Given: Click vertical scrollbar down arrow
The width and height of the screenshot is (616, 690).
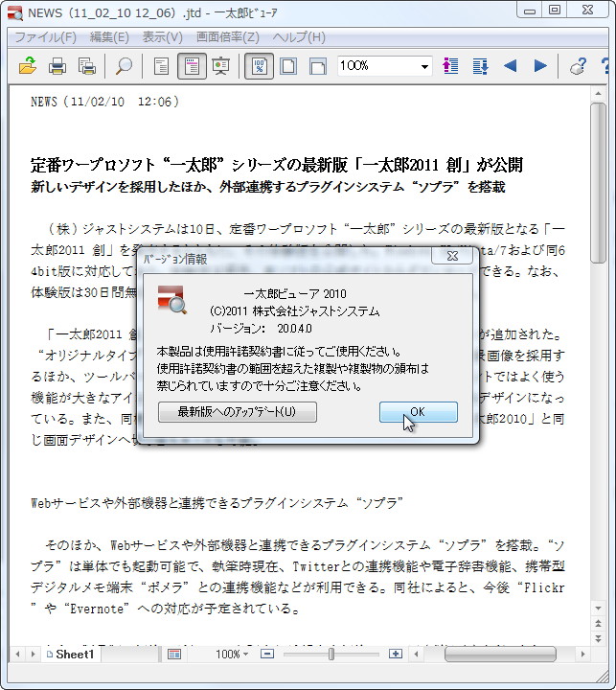Looking at the screenshot, I should click(598, 609).
